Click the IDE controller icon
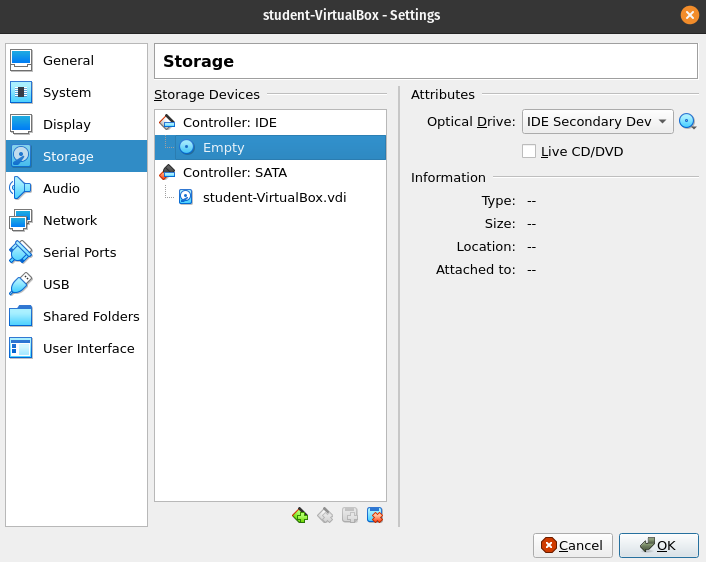Image resolution: width=706 pixels, height=562 pixels. pos(167,122)
